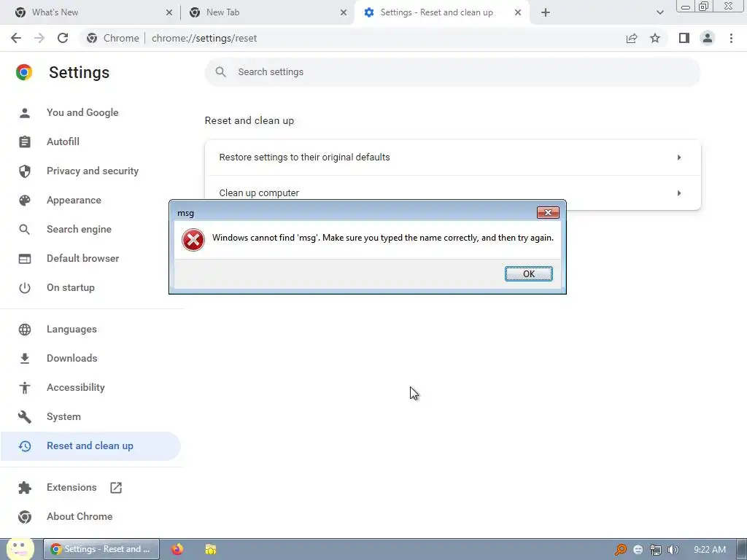
Task: Click Chrome Settings taskbar button
Action: click(101, 550)
